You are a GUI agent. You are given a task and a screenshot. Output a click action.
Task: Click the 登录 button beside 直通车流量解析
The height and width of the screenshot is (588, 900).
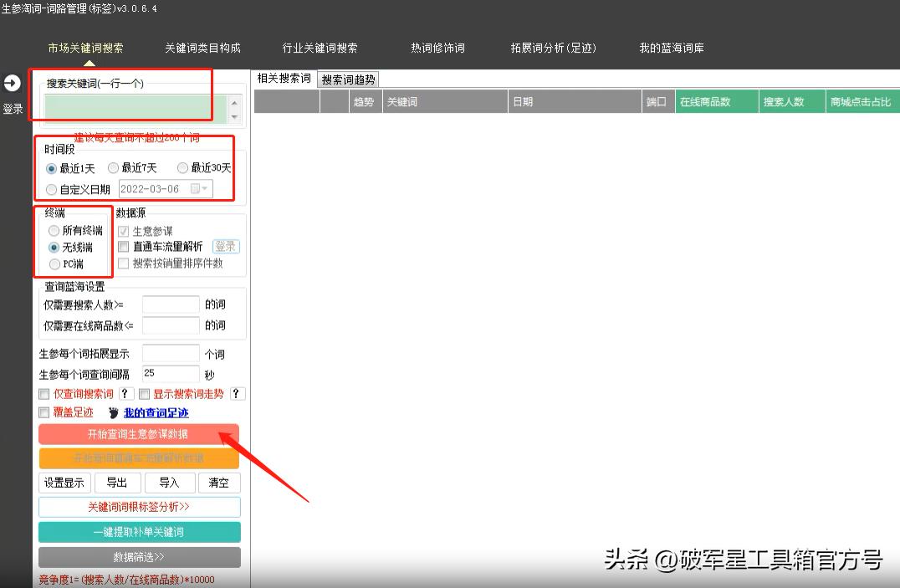pos(226,246)
